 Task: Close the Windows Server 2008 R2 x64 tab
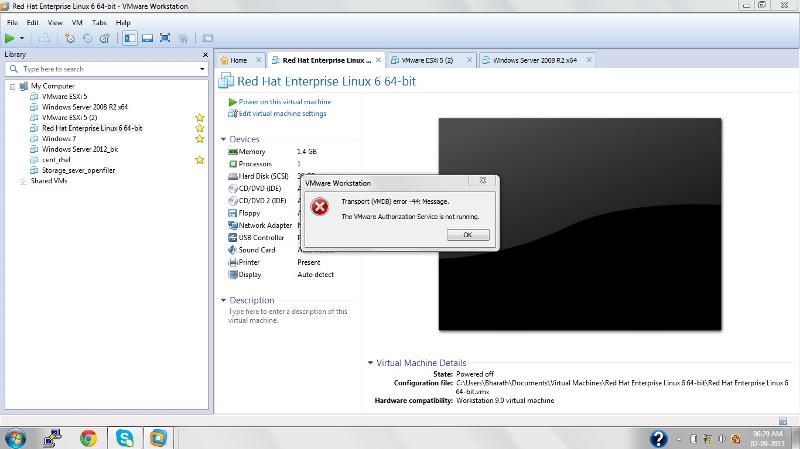(589, 60)
